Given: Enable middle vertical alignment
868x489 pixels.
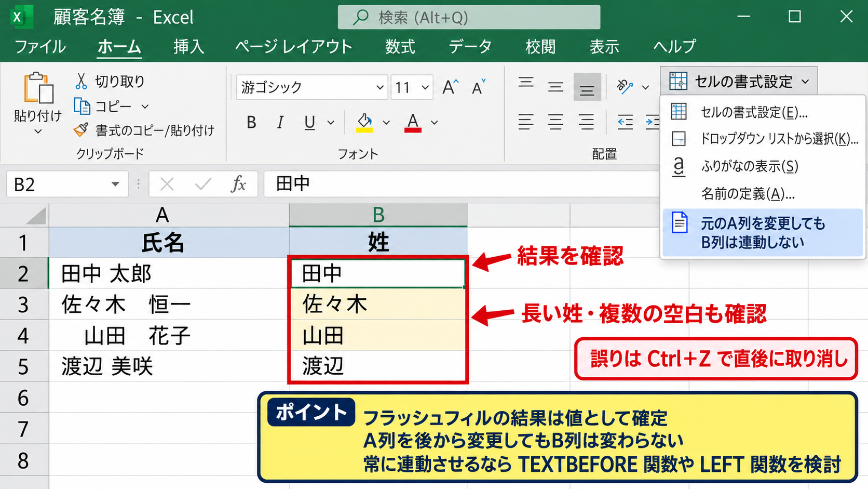Looking at the screenshot, I should point(555,87).
